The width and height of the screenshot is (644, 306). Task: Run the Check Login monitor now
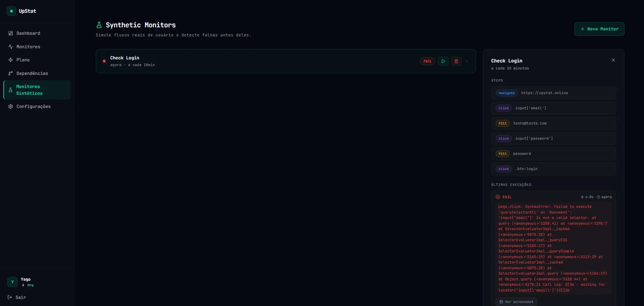click(443, 61)
